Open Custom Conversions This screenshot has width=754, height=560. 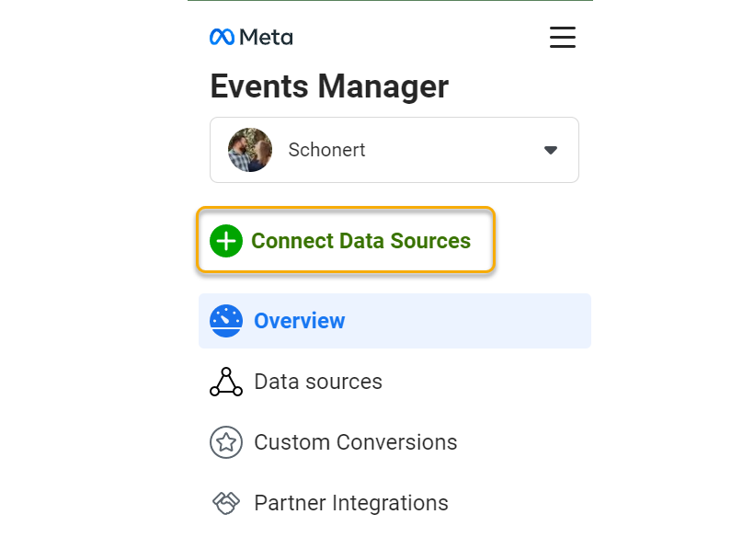coord(355,442)
